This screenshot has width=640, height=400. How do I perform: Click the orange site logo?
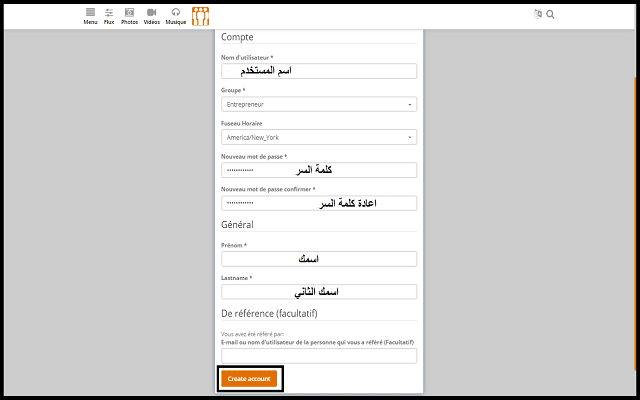[200, 16]
